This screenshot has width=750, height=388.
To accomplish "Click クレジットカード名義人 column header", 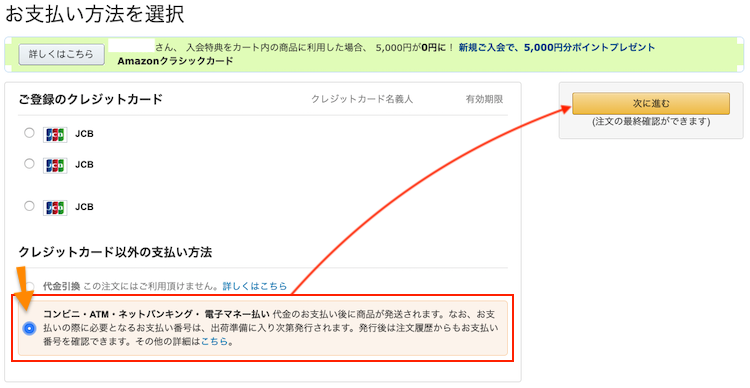I will point(362,99).
